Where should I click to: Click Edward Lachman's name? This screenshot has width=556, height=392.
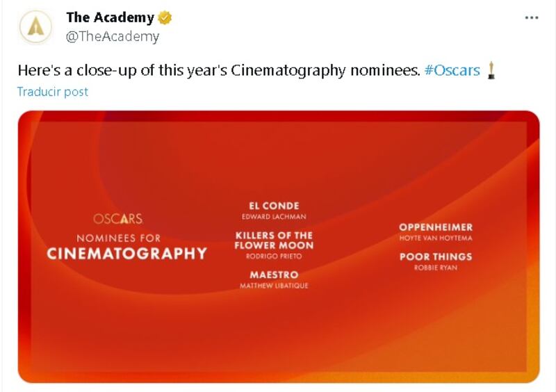(274, 217)
